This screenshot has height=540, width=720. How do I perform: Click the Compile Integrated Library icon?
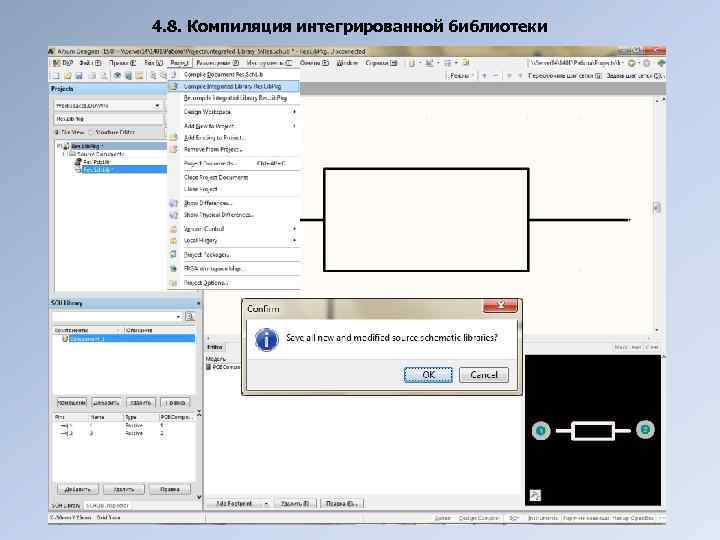coord(174,86)
